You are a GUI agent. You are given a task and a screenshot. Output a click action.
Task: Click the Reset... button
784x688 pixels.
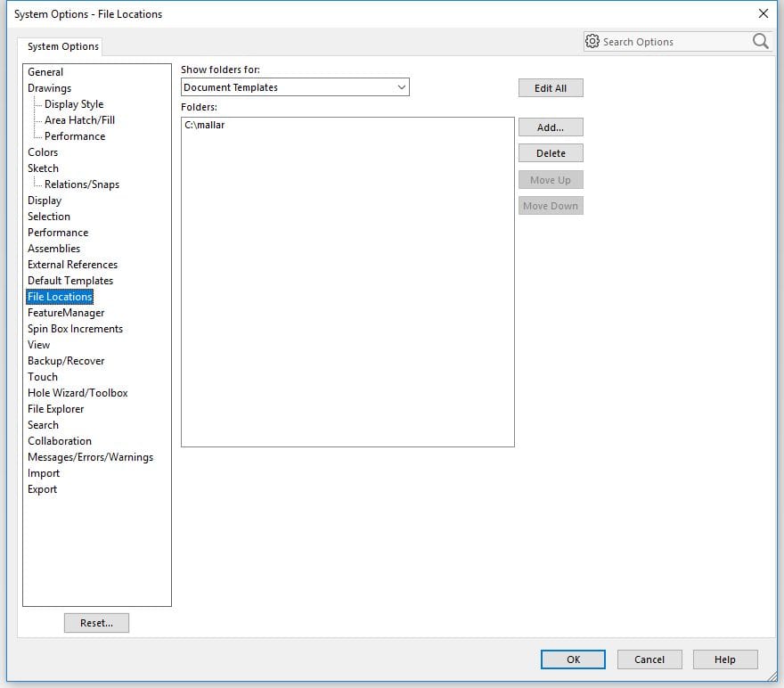pos(96,623)
